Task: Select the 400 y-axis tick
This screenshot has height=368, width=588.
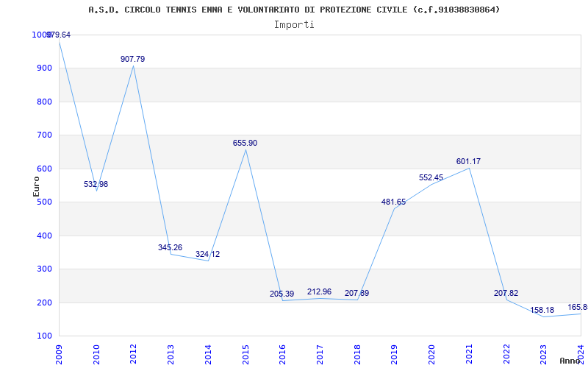Action: tap(44, 236)
